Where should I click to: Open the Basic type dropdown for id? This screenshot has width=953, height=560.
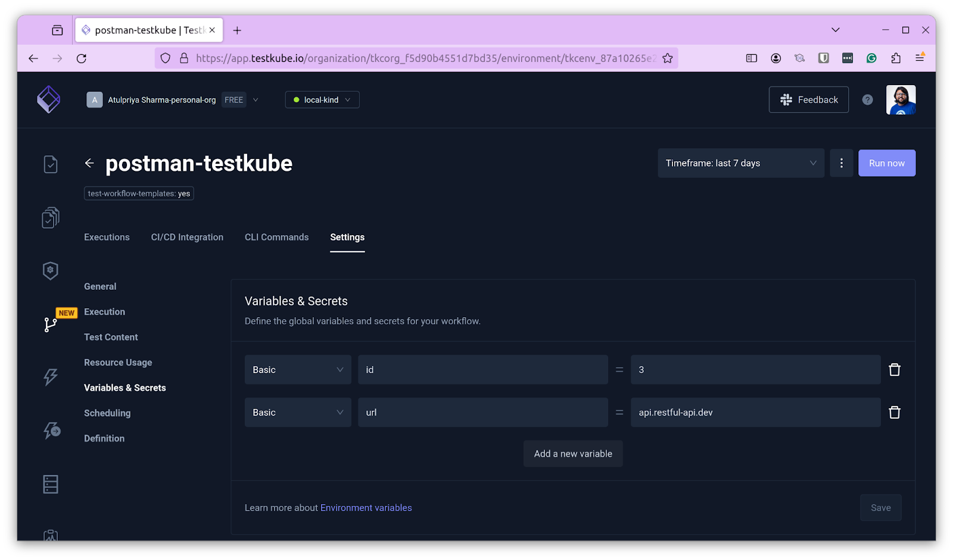(298, 370)
